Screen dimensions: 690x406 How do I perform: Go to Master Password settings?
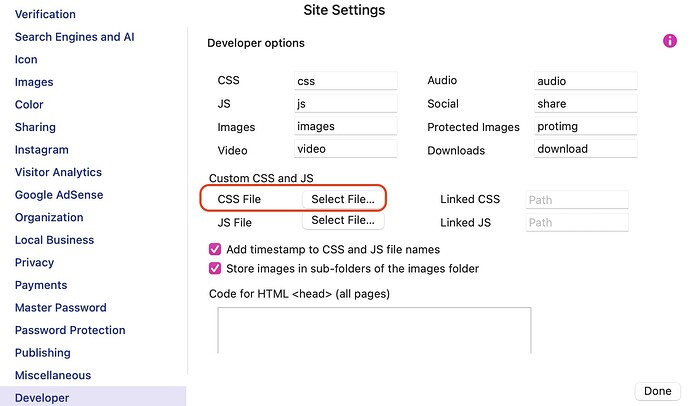[x=61, y=307]
